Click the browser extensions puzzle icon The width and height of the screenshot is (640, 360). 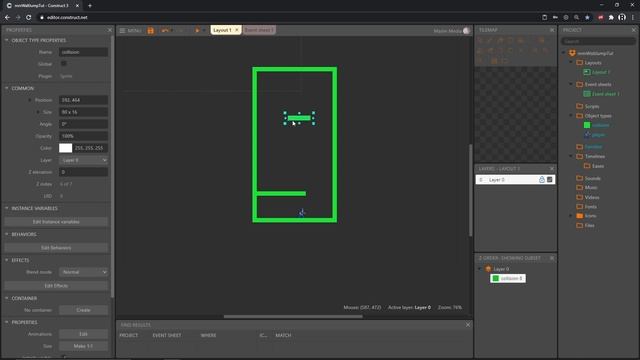tap(611, 17)
